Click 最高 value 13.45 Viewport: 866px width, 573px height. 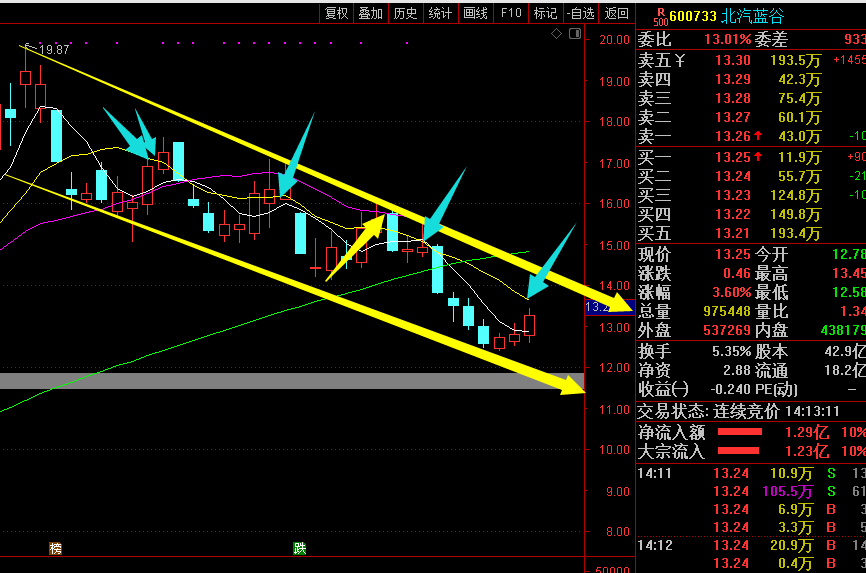(849, 274)
